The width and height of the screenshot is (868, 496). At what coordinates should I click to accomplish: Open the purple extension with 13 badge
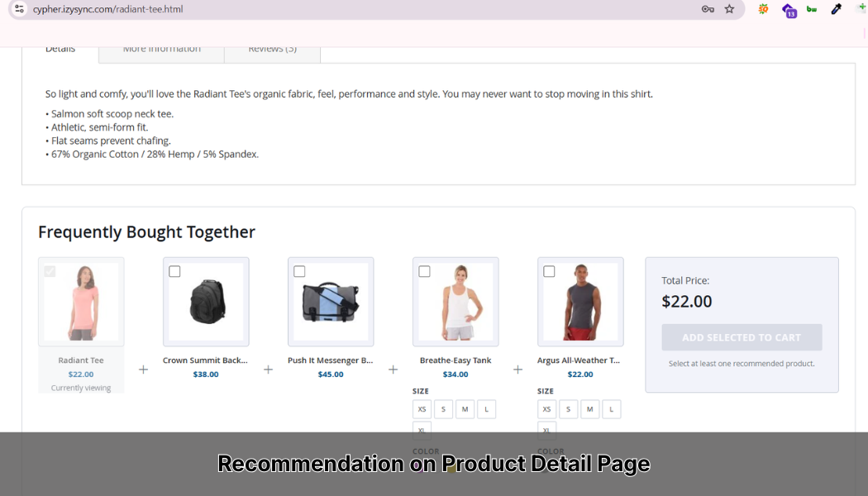(x=789, y=10)
